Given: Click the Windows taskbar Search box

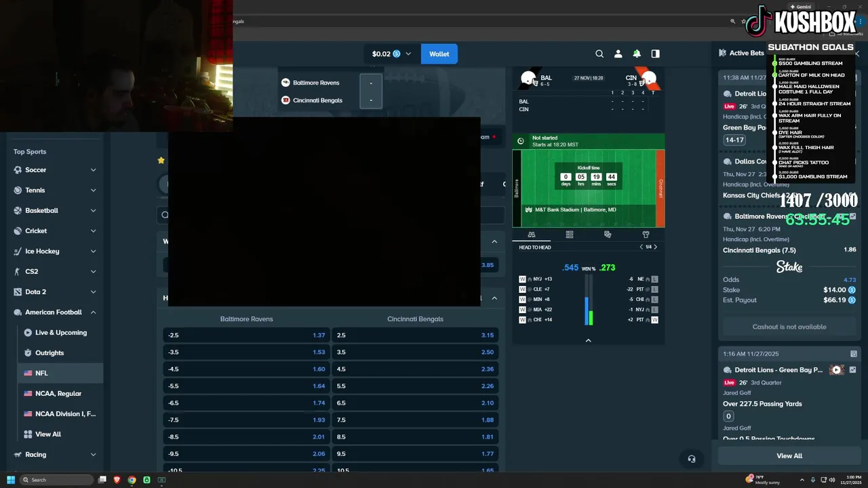Looking at the screenshot, I should (57, 480).
